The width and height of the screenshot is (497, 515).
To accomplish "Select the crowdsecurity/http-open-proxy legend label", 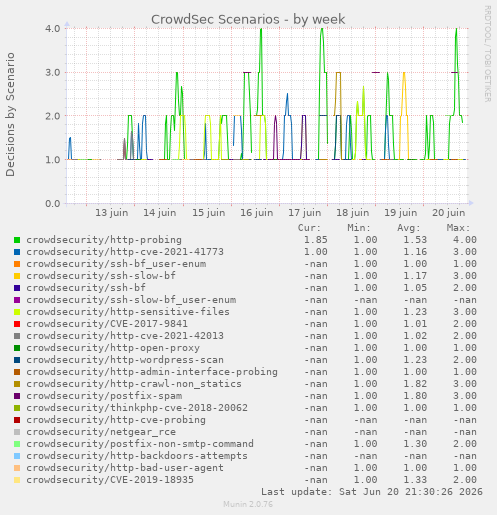I will [113, 348].
